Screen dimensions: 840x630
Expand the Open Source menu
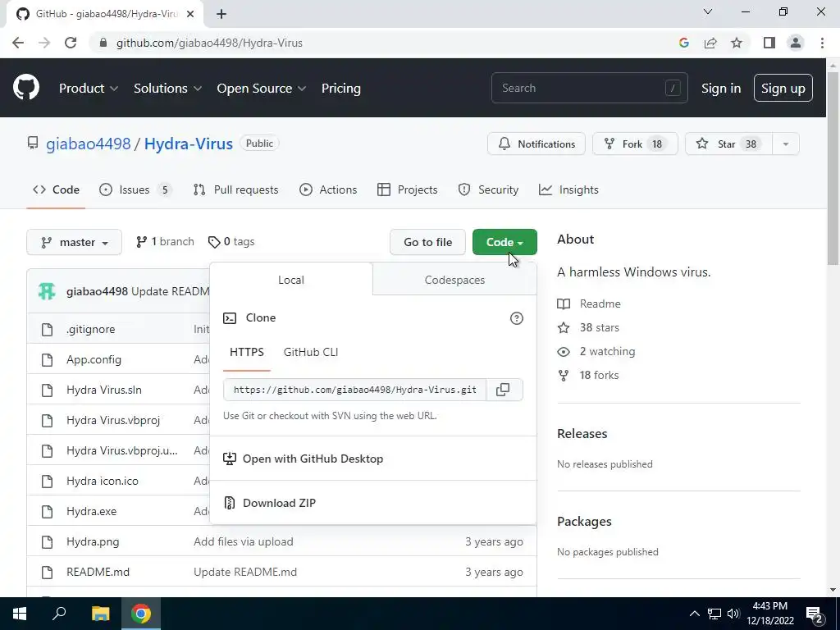262,88
